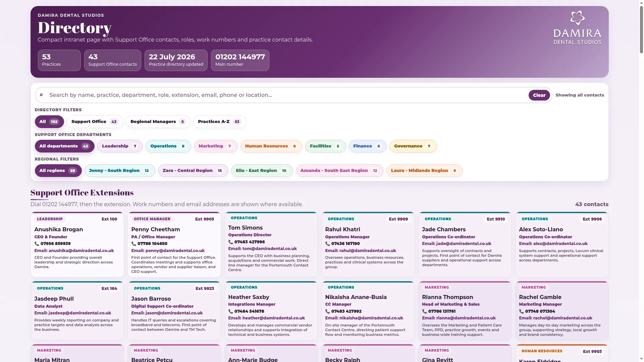The height and width of the screenshot is (362, 644).
Task: Click phone icon beside Anushika Brogan's number
Action: (x=37, y=244)
